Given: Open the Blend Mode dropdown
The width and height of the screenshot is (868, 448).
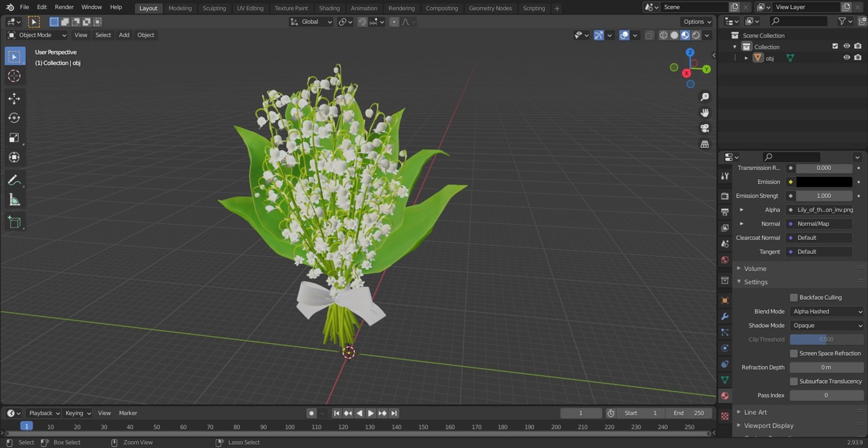Looking at the screenshot, I should 827,311.
